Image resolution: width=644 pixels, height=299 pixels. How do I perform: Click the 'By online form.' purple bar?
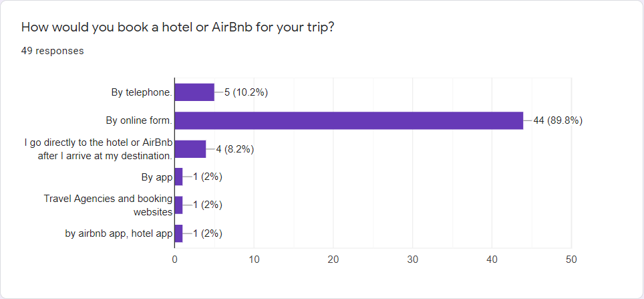(349, 120)
